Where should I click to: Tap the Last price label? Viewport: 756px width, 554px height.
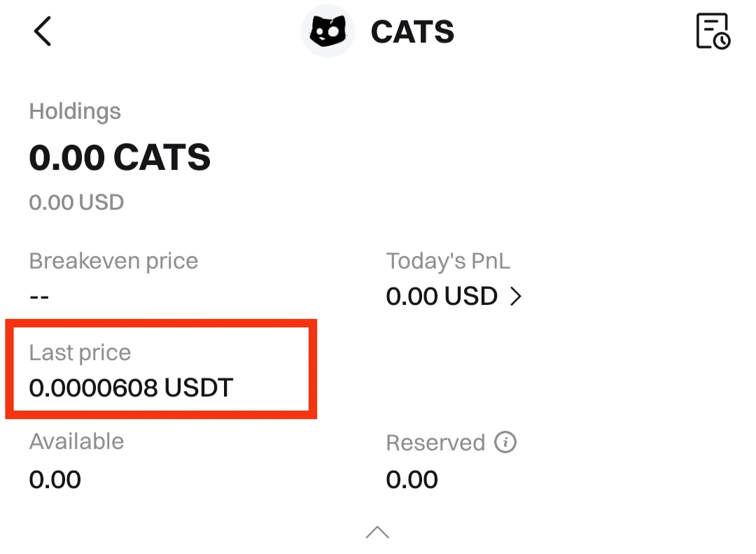[x=80, y=353]
